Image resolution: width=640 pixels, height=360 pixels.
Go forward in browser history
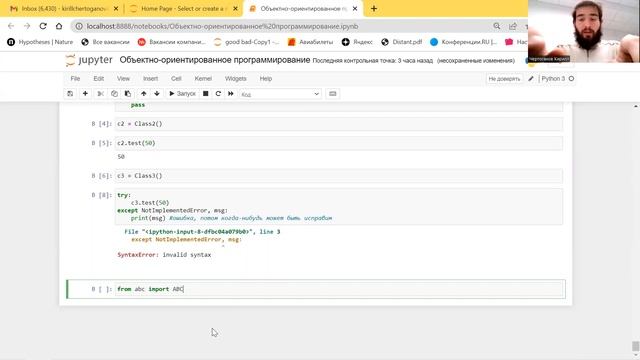click(27, 26)
